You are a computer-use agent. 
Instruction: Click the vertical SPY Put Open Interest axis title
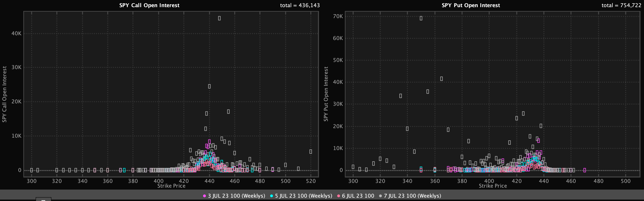(326, 94)
